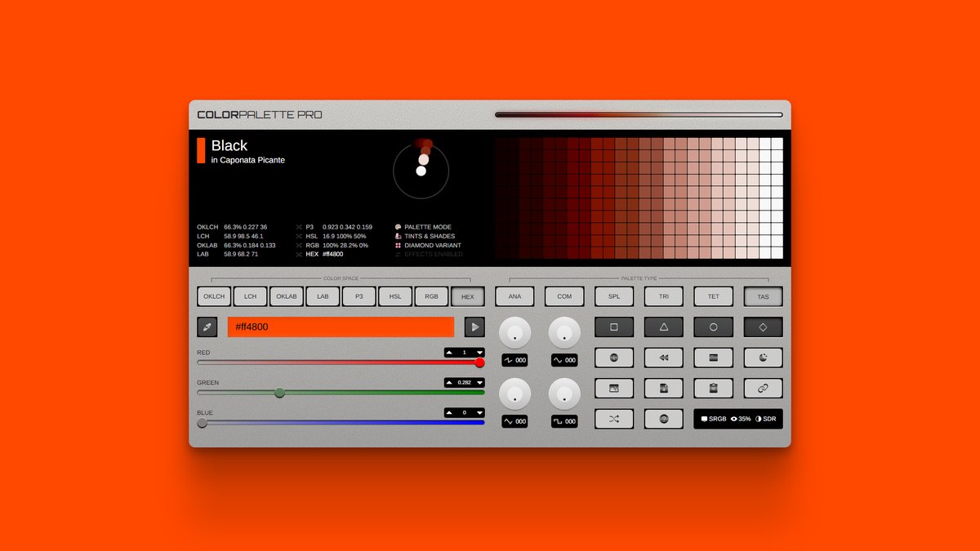Select the HSL color space tab
980x551 pixels.
pyautogui.click(x=396, y=297)
